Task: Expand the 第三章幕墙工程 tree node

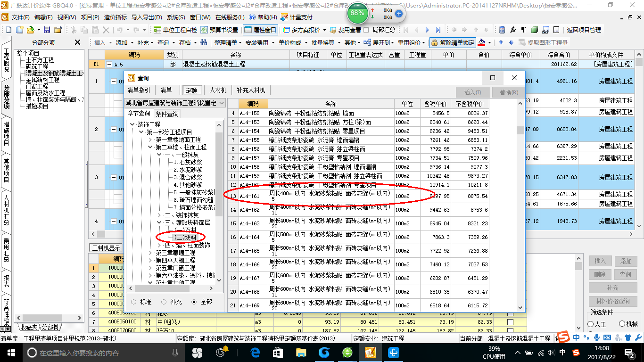Action: tap(150, 253)
